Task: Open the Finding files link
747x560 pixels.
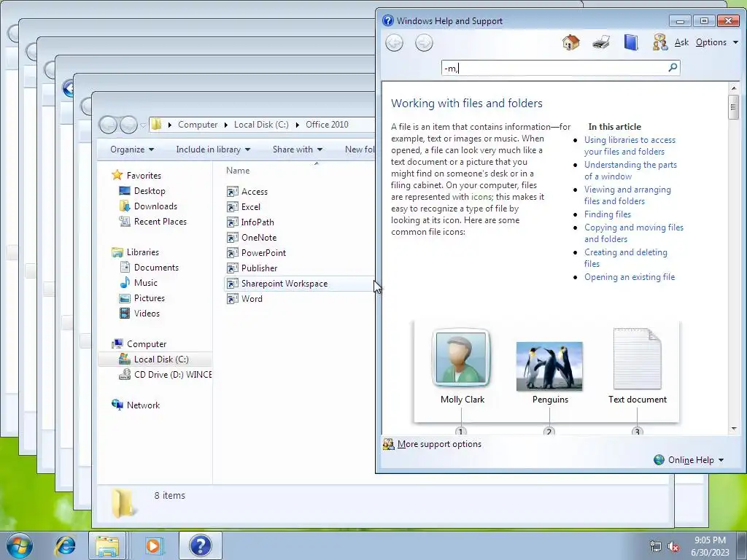Action: pos(608,214)
